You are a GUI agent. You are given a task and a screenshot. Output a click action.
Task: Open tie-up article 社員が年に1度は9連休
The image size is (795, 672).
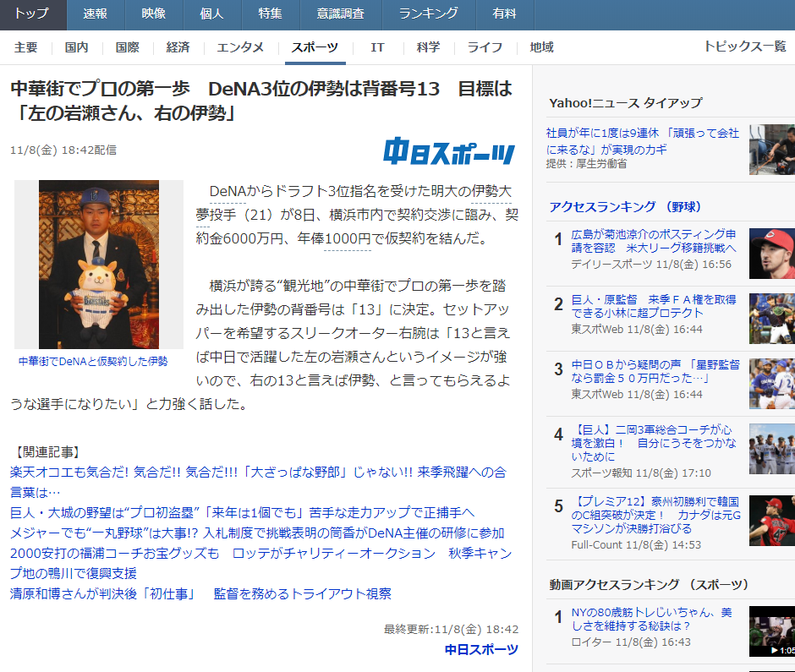click(643, 141)
